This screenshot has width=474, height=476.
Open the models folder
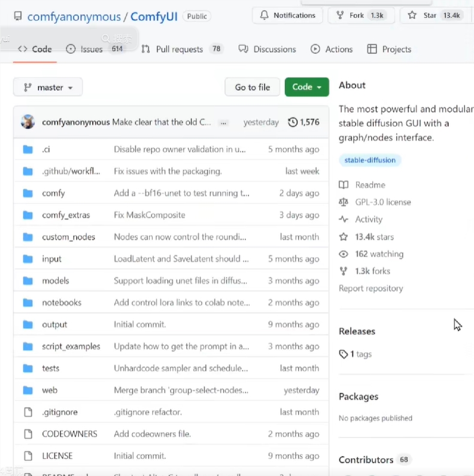click(x=56, y=280)
